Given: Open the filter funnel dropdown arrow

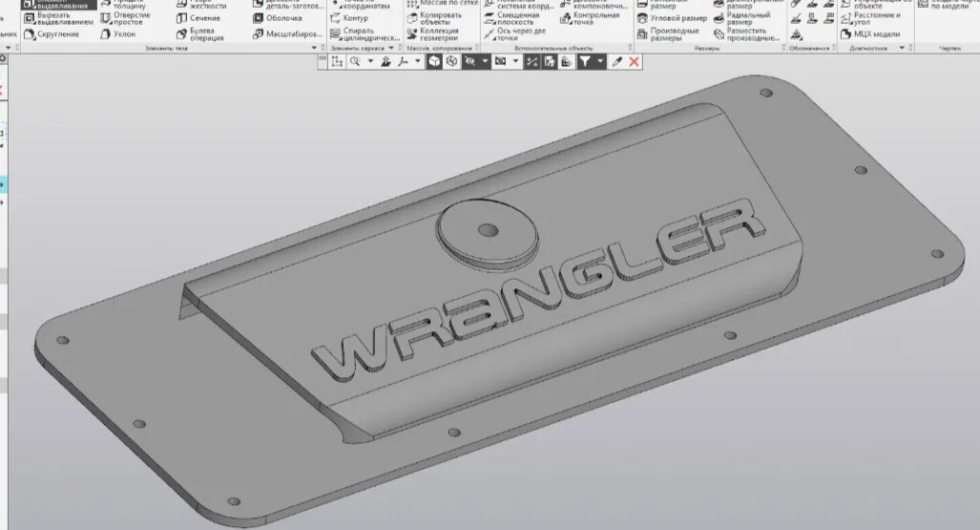Looking at the screenshot, I should (600, 61).
